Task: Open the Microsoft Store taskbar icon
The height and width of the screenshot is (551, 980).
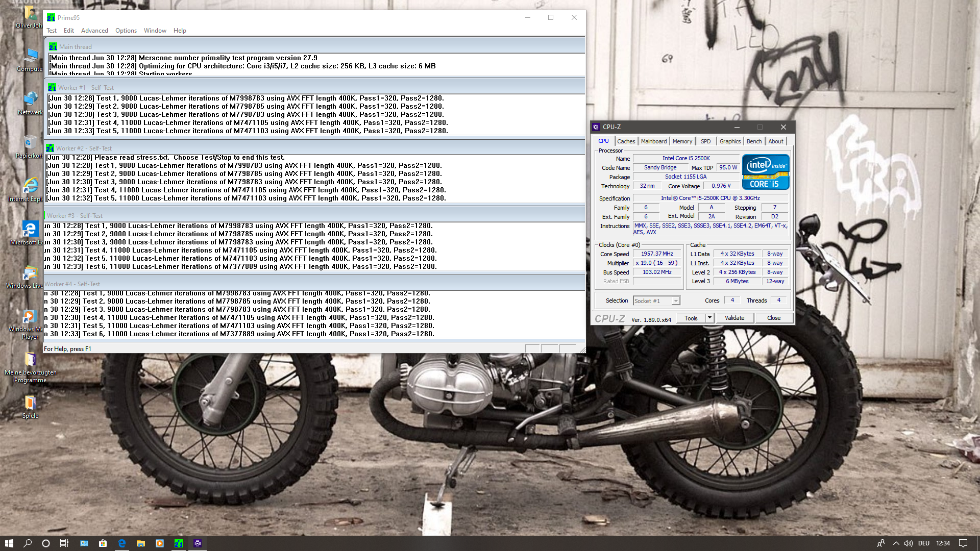Action: (103, 543)
